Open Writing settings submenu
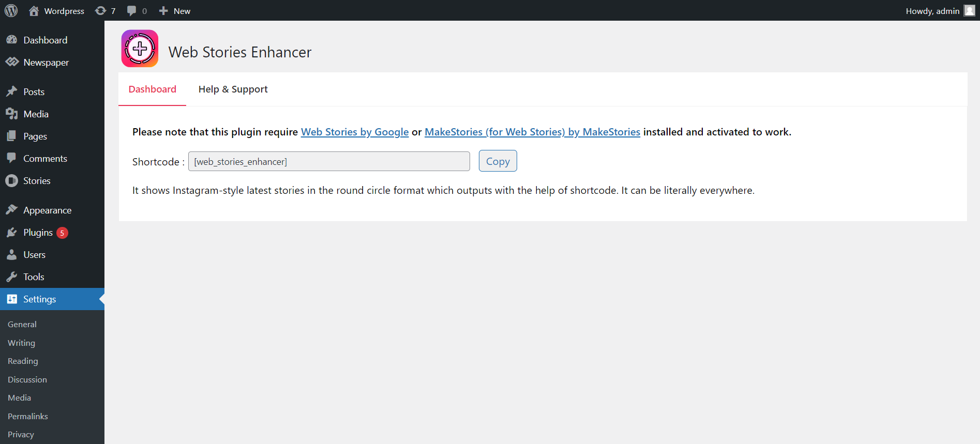The width and height of the screenshot is (980, 444). click(x=21, y=343)
